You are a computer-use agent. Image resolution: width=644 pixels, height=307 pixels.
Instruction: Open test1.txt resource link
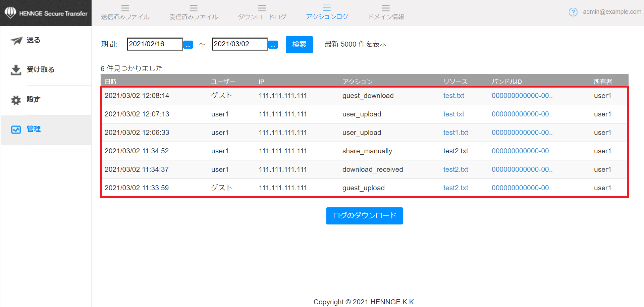click(x=455, y=133)
